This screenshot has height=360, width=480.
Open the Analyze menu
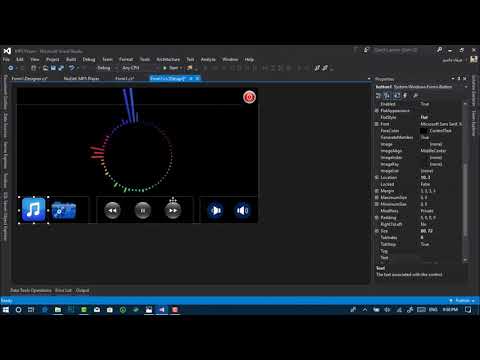click(x=208, y=59)
